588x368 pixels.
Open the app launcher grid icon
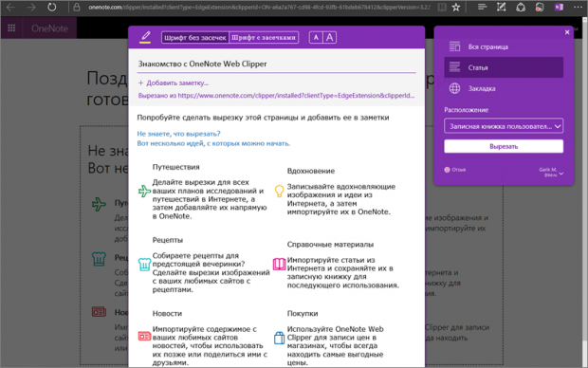click(11, 28)
